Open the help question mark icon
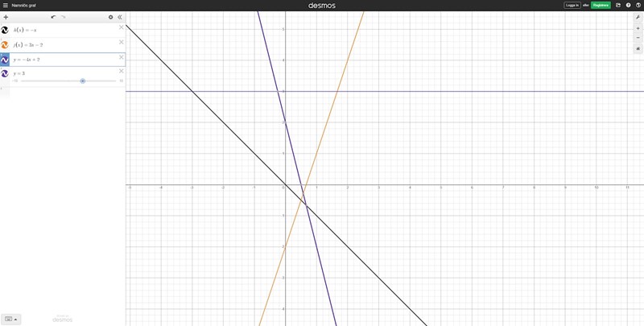 click(628, 5)
